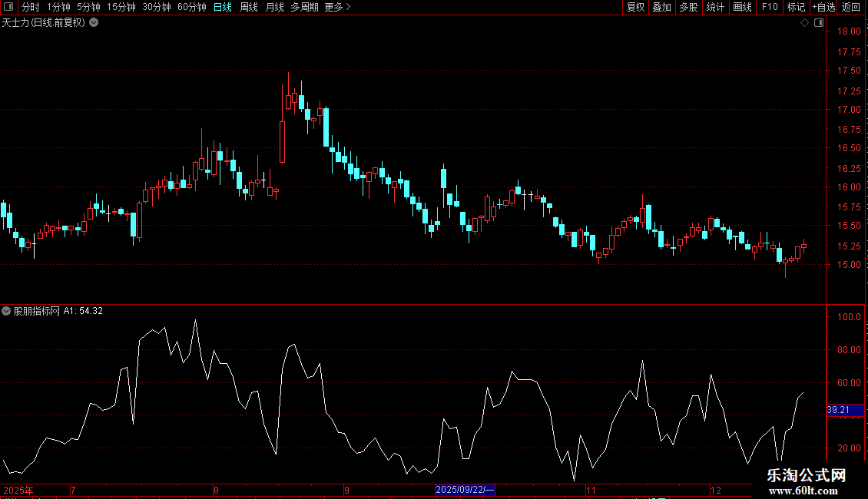The height and width of the screenshot is (499, 868).
Task: Click the month 11 label on time axis
Action: [x=591, y=490]
